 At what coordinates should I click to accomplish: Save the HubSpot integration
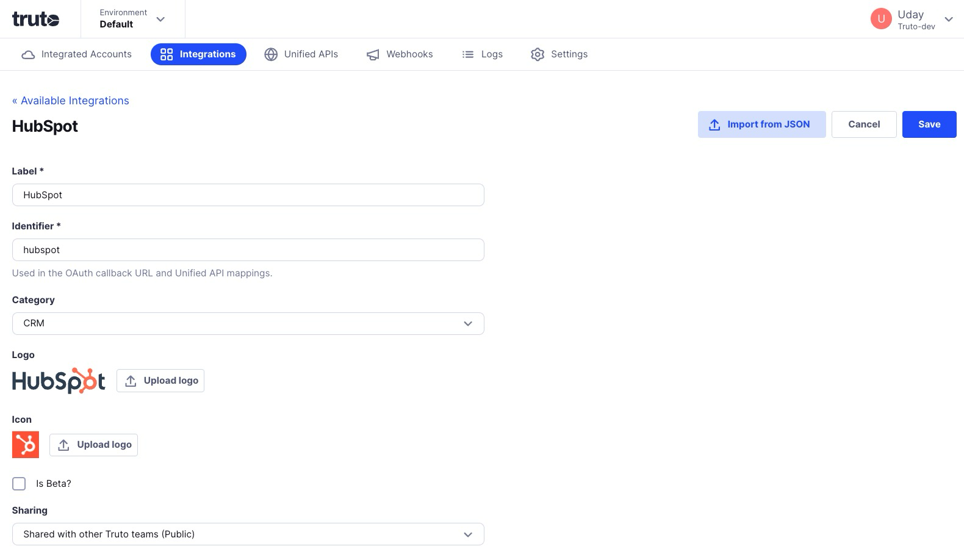[929, 124]
